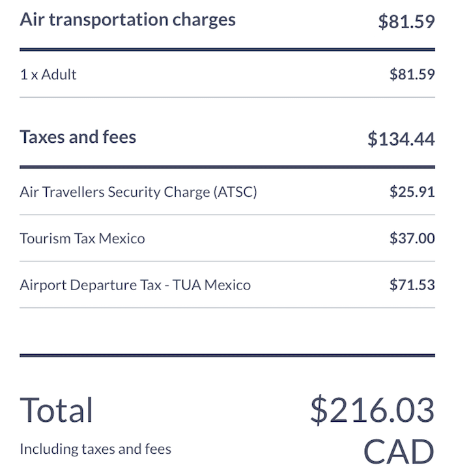
Task: Click the large Total label
Action: (x=56, y=410)
